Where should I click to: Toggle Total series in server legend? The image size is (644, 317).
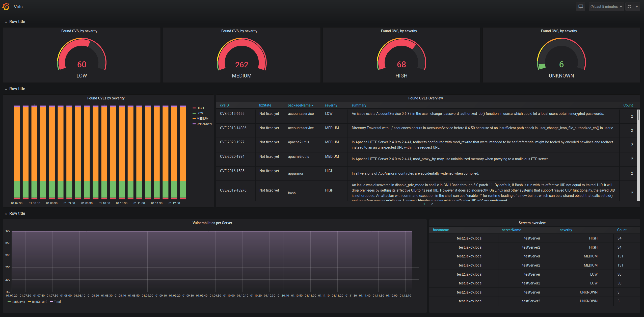pyautogui.click(x=57, y=302)
